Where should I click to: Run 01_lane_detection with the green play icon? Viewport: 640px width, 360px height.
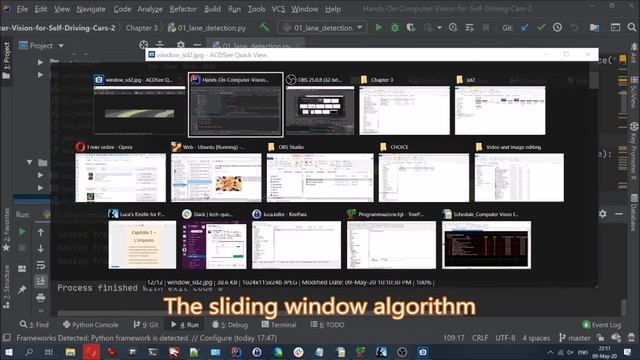tap(379, 27)
